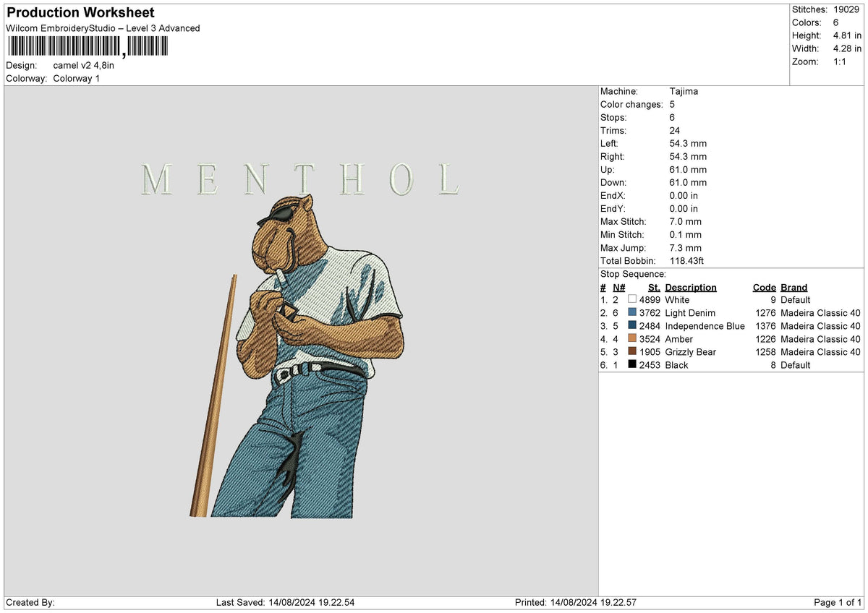This screenshot has height=613, width=868.
Task: Click the Total Bobbin value 118.43ft
Action: click(687, 260)
